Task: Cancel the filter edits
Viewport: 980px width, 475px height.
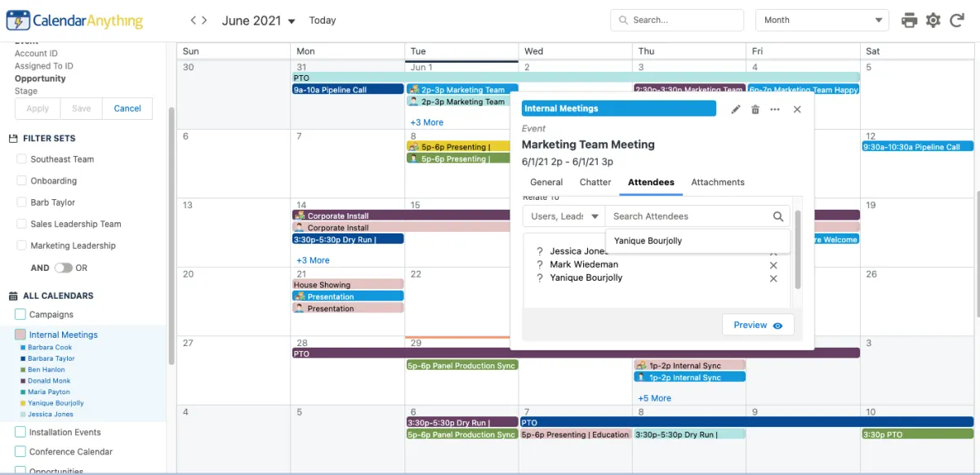Action: coord(127,109)
